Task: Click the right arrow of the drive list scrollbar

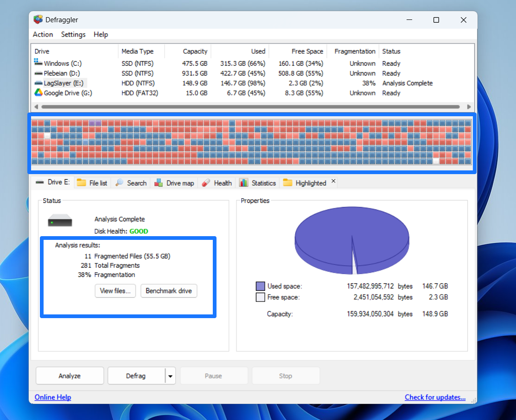Action: pos(469,107)
